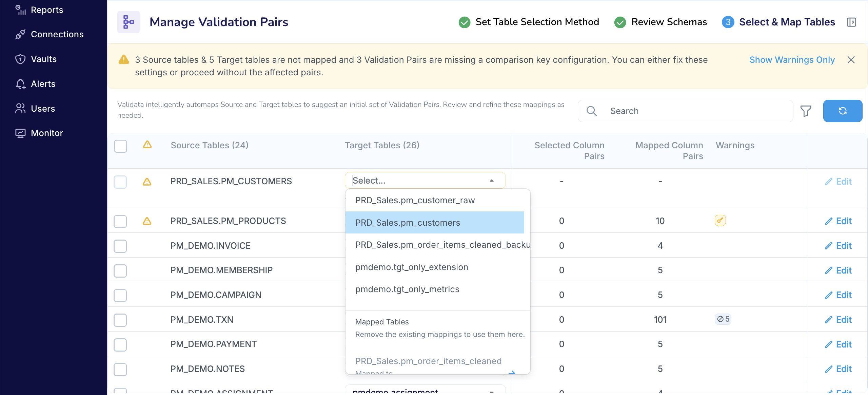Refresh the validation pairs table
Screen dimensions: 868x395
click(x=842, y=111)
